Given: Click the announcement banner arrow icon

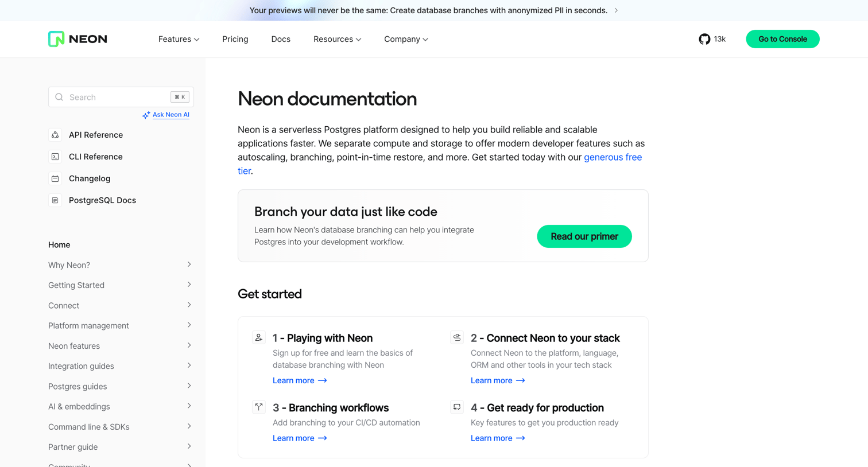Looking at the screenshot, I should [616, 10].
